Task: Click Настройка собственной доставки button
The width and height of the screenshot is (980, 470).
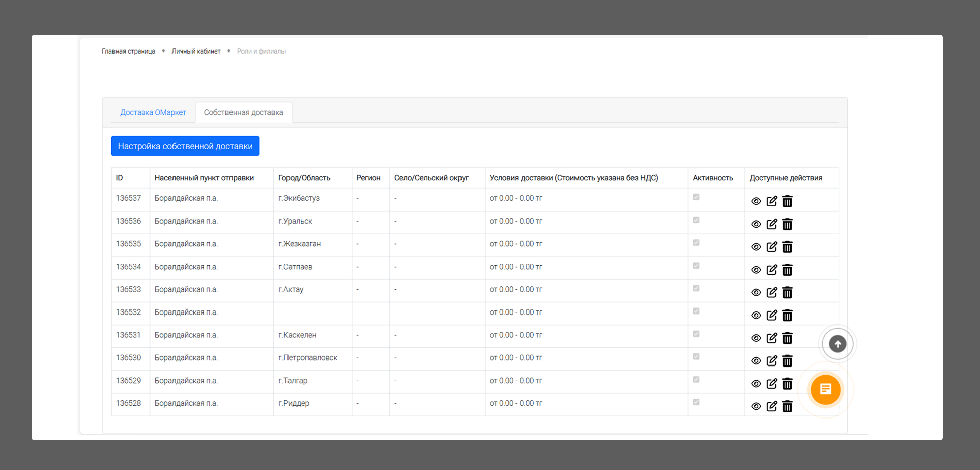Action: [185, 146]
